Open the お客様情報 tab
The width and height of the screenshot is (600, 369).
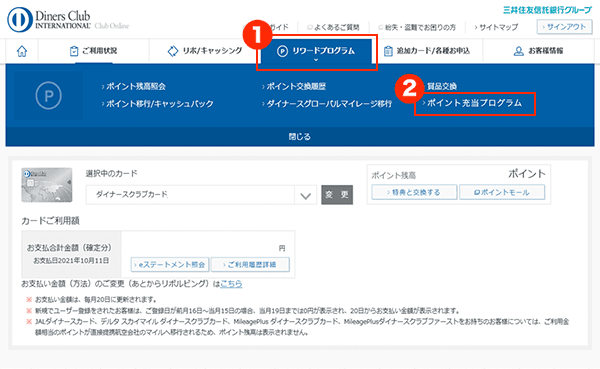(538, 51)
